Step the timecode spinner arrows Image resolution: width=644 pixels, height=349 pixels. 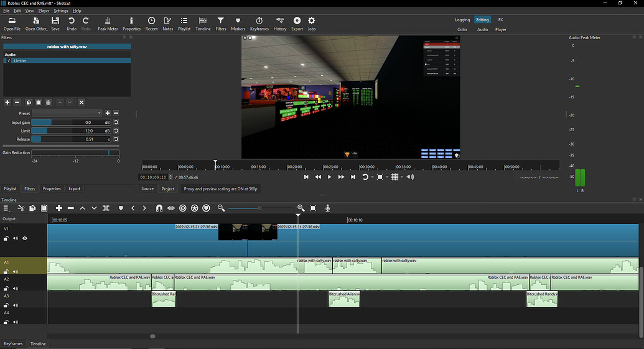170,177
